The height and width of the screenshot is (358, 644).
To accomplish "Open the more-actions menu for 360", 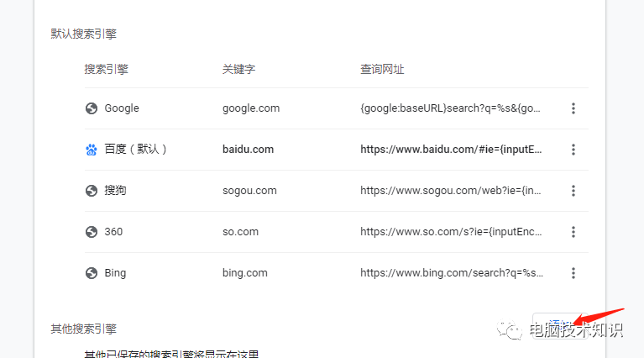I will (x=573, y=232).
